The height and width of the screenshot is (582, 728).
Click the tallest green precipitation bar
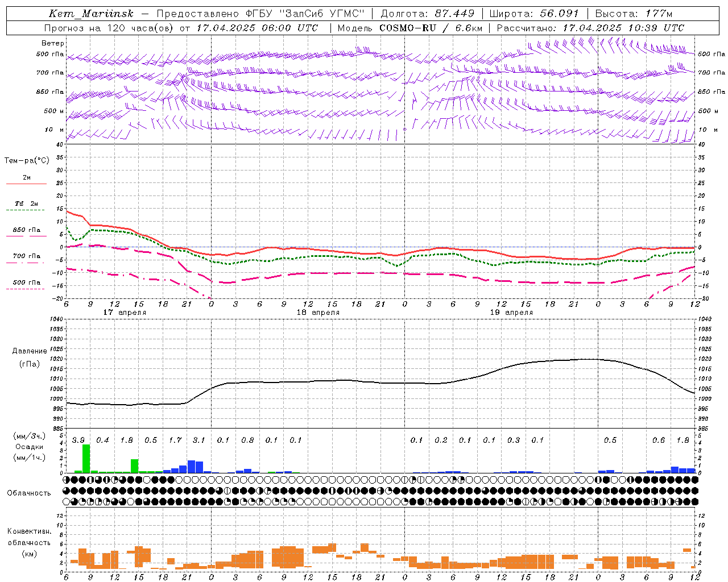(86, 459)
